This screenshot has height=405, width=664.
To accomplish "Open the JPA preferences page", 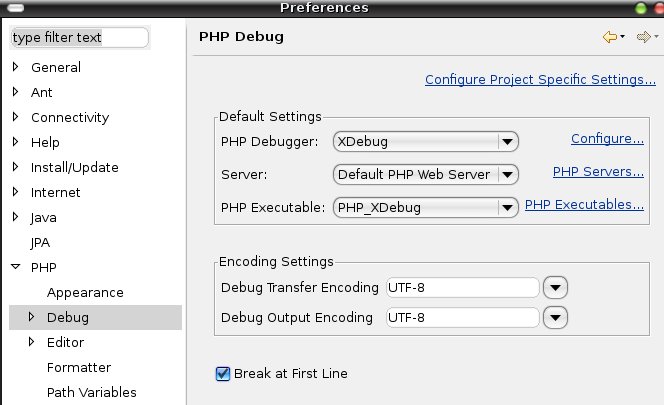I will [41, 242].
